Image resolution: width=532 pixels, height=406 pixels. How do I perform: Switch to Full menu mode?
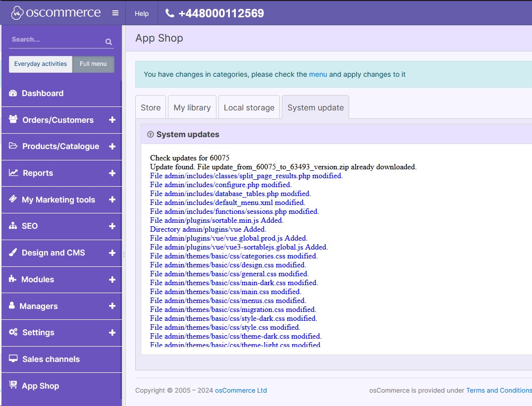click(93, 64)
